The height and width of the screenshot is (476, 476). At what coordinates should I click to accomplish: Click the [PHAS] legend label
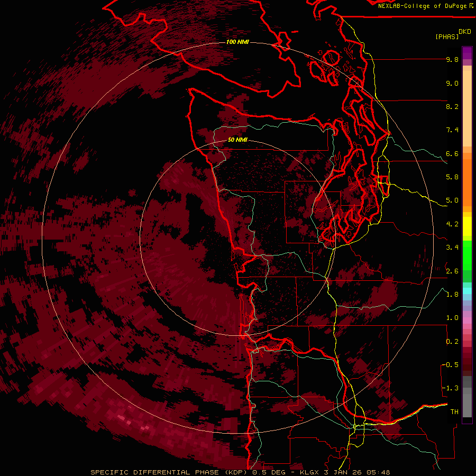[447, 36]
